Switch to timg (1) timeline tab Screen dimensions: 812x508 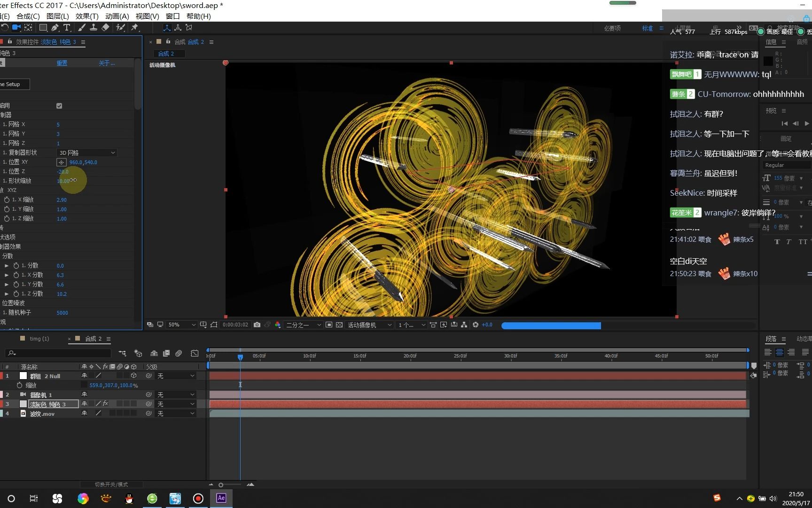click(39, 339)
